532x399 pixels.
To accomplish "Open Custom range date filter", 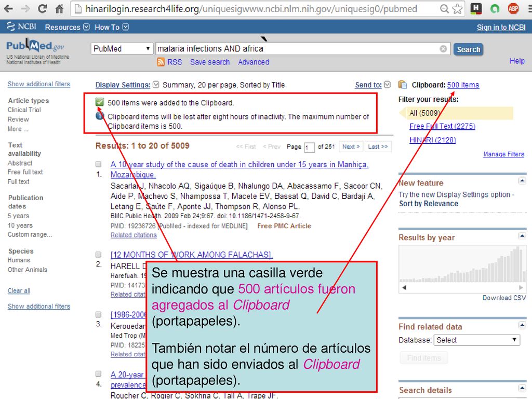I will tap(30, 234).
